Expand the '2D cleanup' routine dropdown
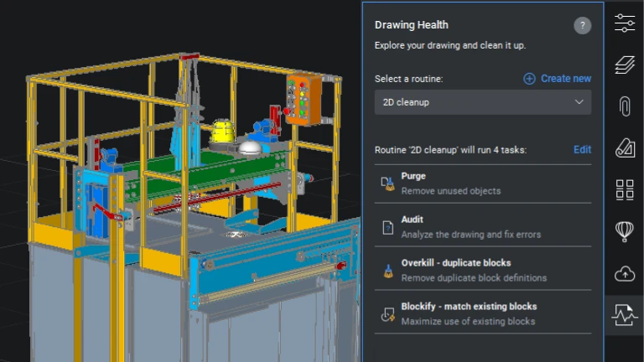This screenshot has width=644, height=362. tap(482, 102)
